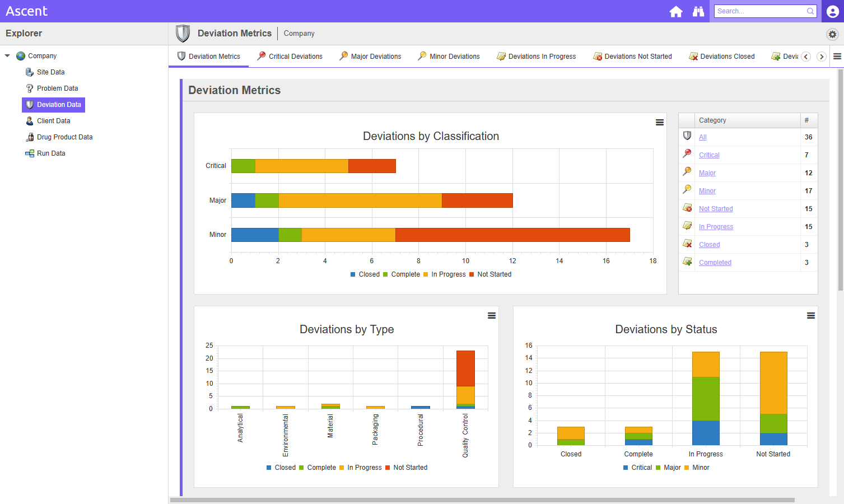
Task: Open the Minor category link
Action: [707, 191]
